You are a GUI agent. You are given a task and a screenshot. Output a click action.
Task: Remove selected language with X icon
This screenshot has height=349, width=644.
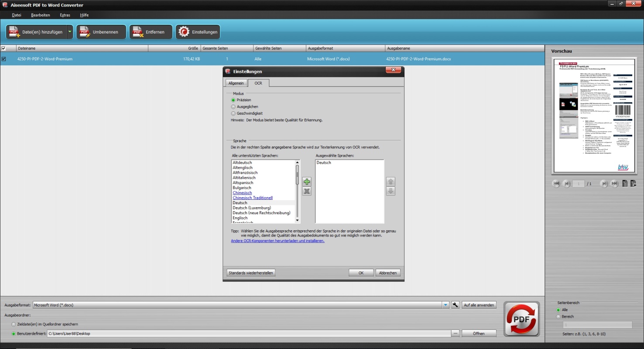307,191
